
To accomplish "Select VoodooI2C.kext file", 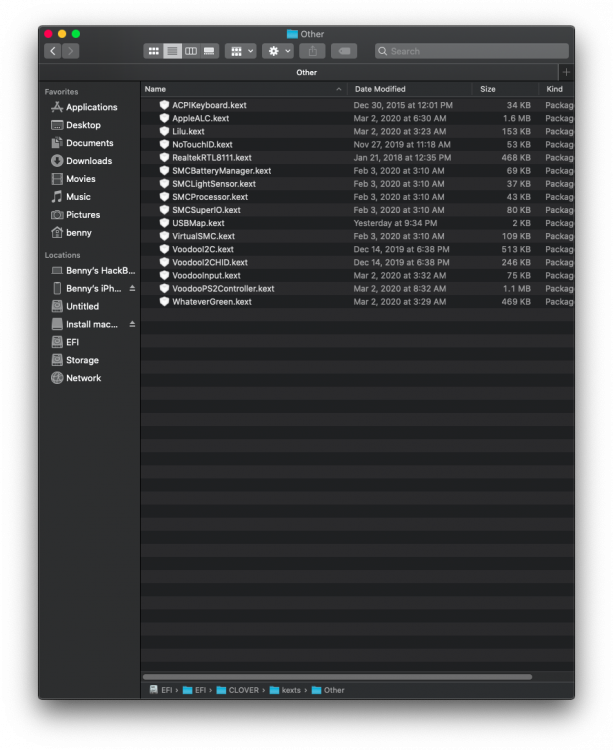I will click(357, 250).
